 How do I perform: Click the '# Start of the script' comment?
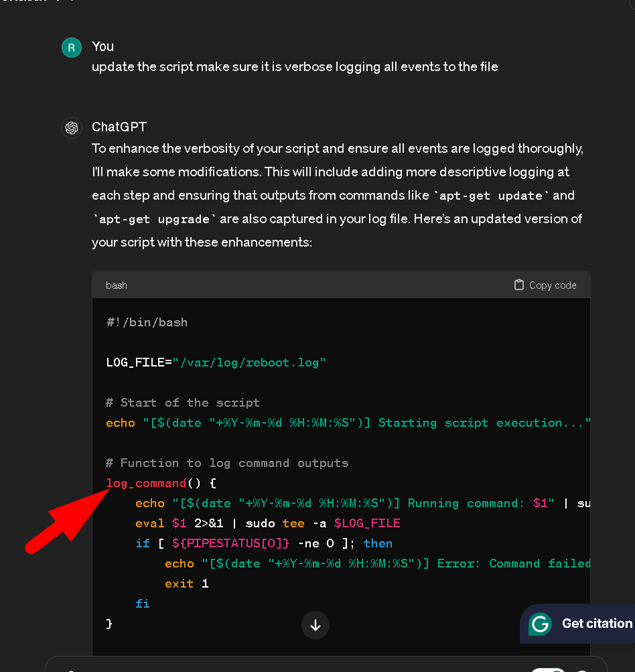tap(183, 403)
